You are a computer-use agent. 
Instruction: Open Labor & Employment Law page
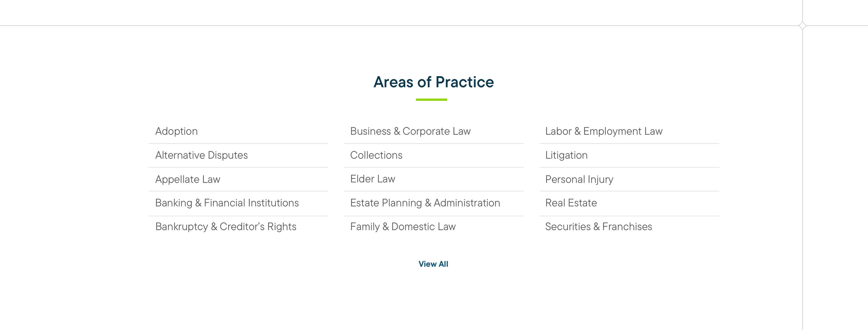coord(603,131)
